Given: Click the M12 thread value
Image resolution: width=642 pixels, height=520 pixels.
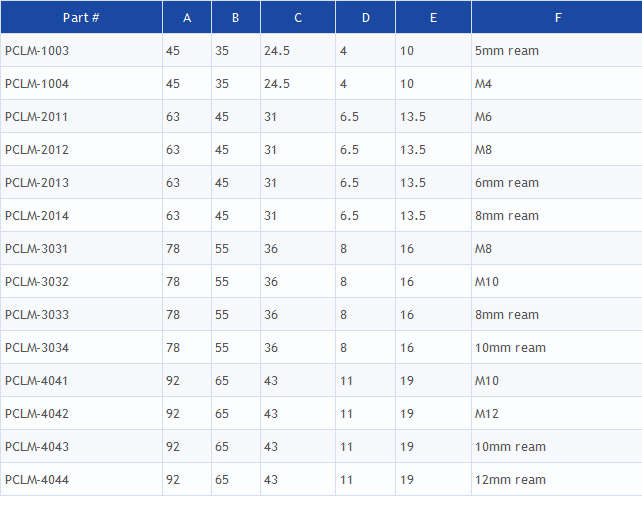Looking at the screenshot, I should (487, 414).
